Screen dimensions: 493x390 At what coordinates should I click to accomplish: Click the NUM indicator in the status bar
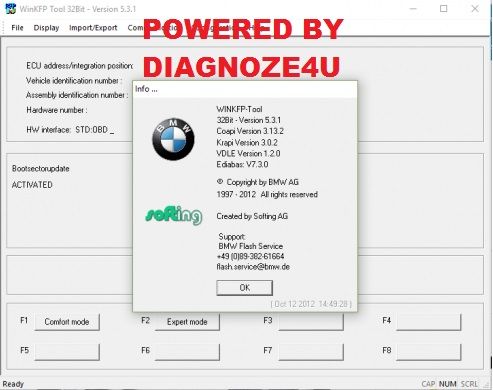click(x=447, y=384)
